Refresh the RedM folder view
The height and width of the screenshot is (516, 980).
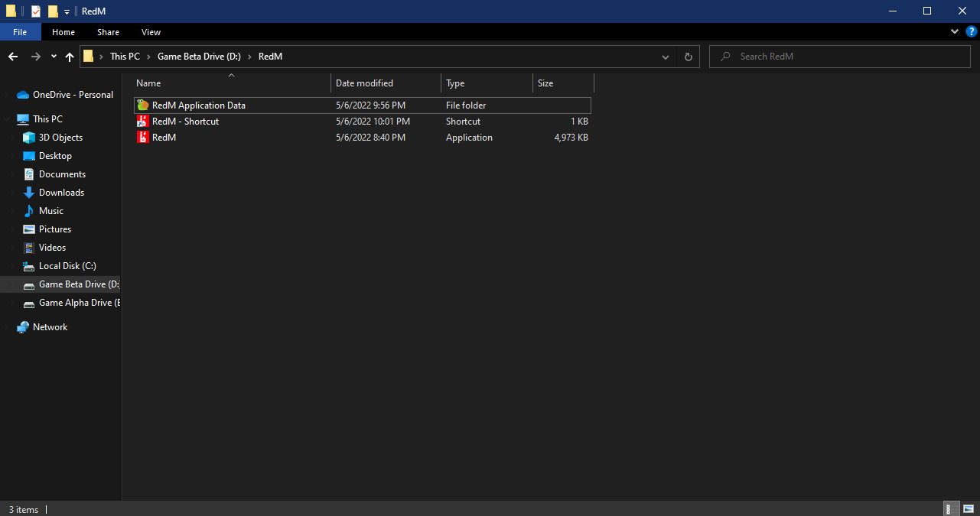tap(688, 57)
